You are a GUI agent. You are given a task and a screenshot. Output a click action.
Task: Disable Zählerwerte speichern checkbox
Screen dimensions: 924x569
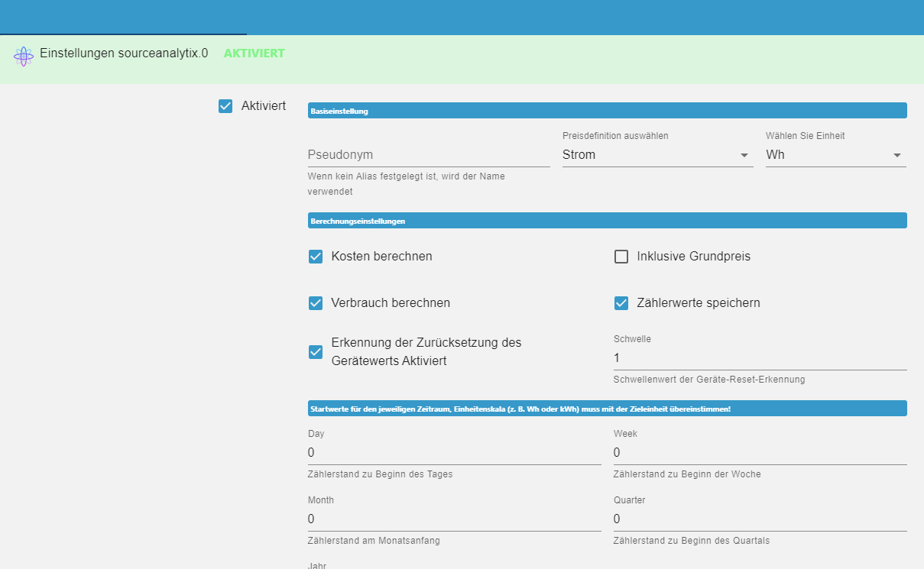tap(621, 303)
